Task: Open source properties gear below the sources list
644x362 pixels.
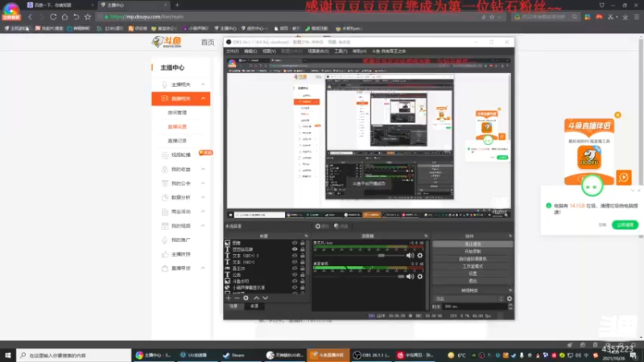Action: point(246,298)
